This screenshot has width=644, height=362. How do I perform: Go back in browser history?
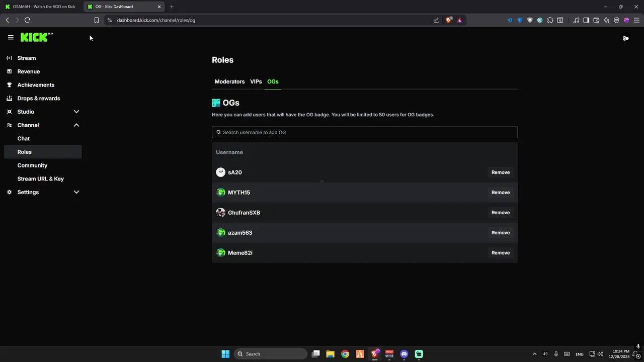7,20
